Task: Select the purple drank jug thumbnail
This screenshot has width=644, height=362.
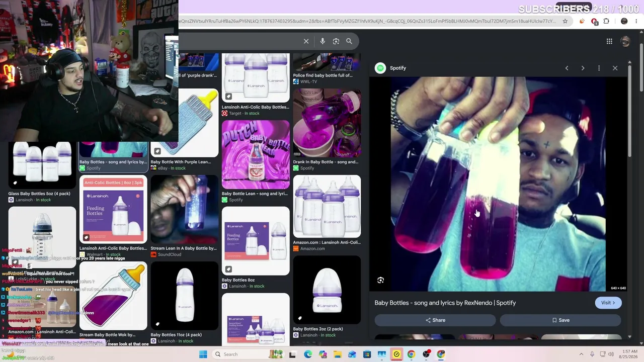Action: point(327,123)
